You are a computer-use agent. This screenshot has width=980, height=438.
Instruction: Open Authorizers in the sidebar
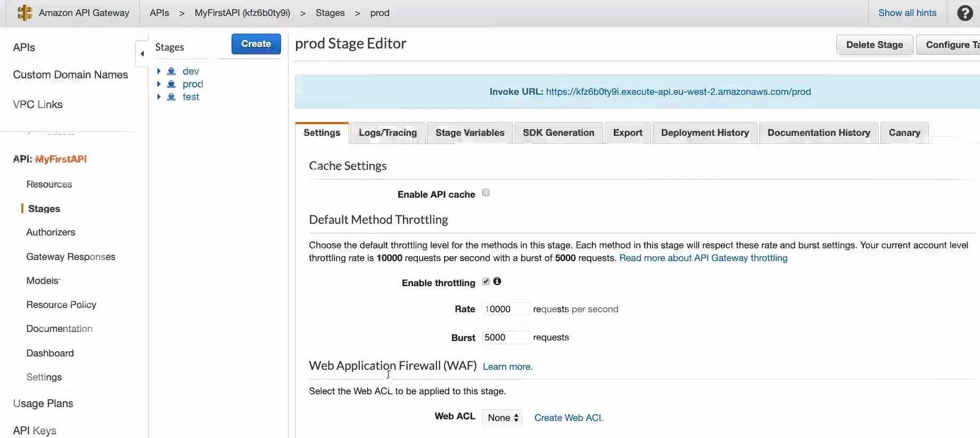[51, 232]
